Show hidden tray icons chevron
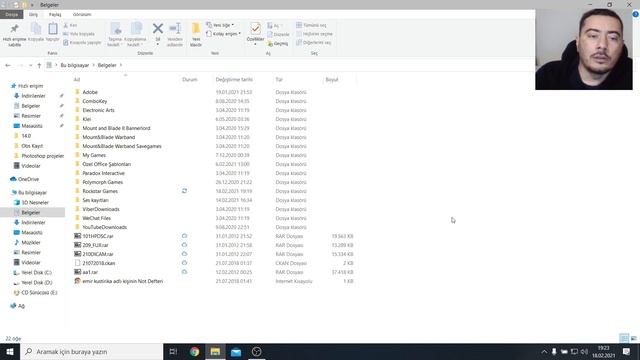The image size is (640, 360). [544, 351]
